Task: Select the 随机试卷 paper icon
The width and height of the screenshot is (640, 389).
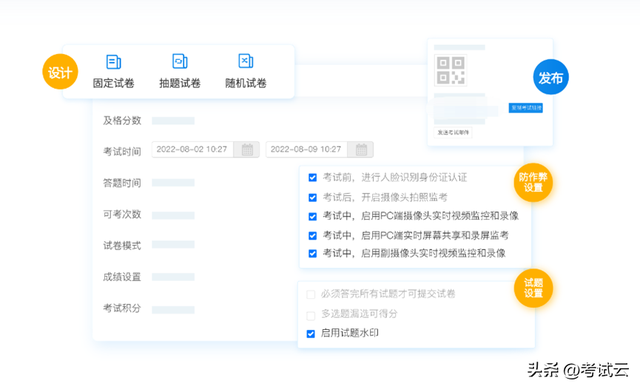Action: [x=246, y=61]
